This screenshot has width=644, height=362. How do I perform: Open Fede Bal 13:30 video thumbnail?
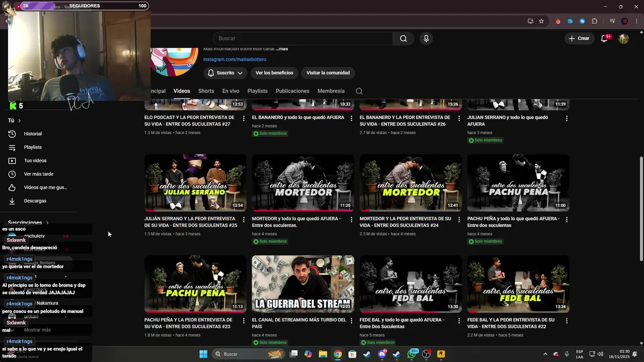[411, 284]
